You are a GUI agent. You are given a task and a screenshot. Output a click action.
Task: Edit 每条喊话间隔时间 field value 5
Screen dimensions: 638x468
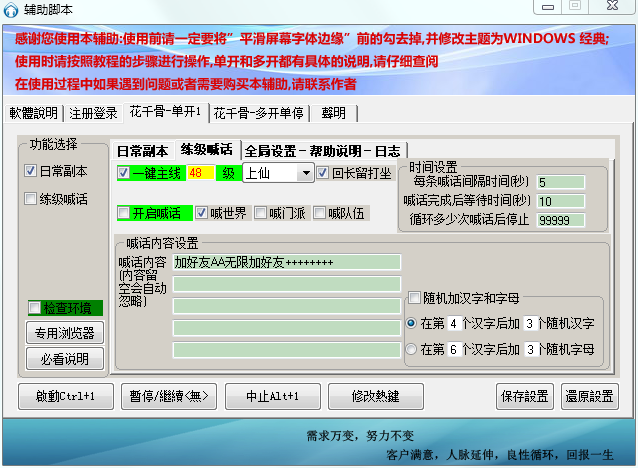pos(561,182)
